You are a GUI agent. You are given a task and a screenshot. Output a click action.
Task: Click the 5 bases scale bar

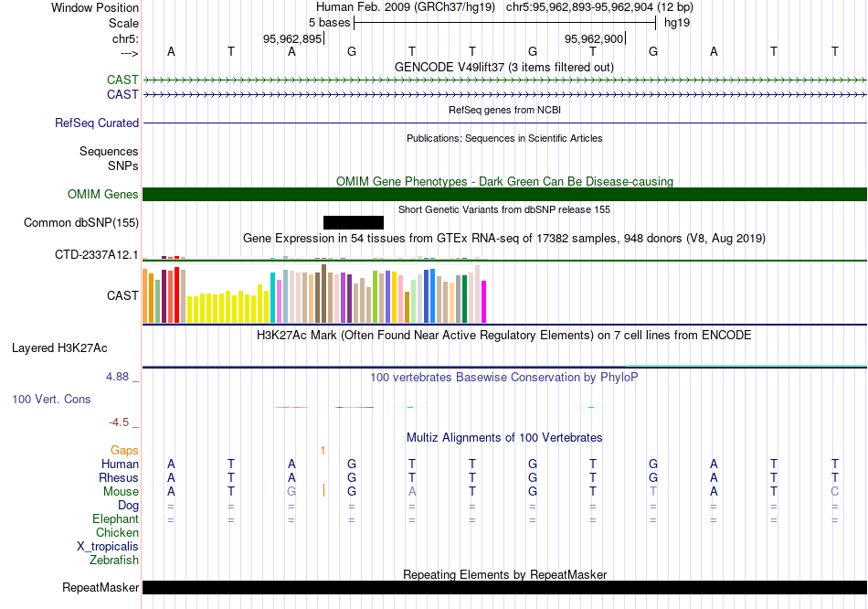coord(504,23)
